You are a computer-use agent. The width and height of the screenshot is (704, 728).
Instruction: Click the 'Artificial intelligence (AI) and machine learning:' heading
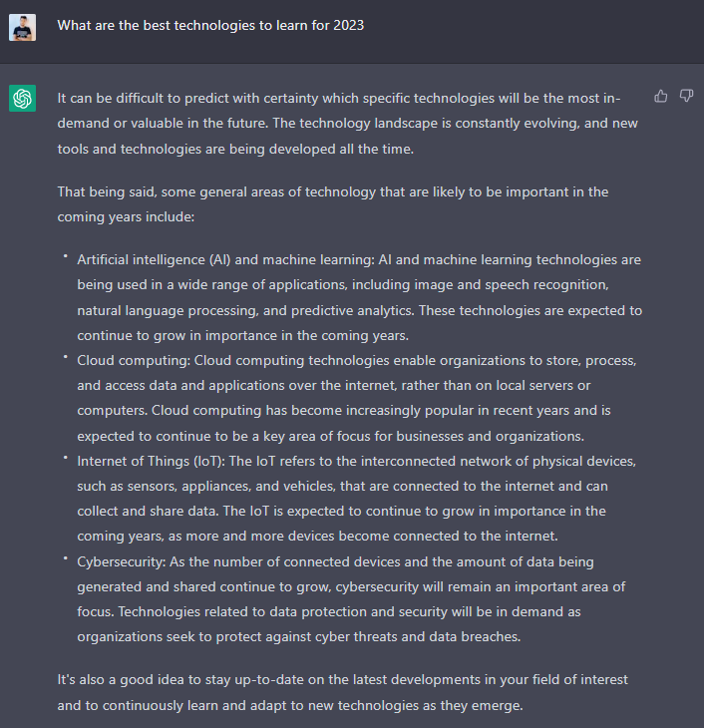225,259
